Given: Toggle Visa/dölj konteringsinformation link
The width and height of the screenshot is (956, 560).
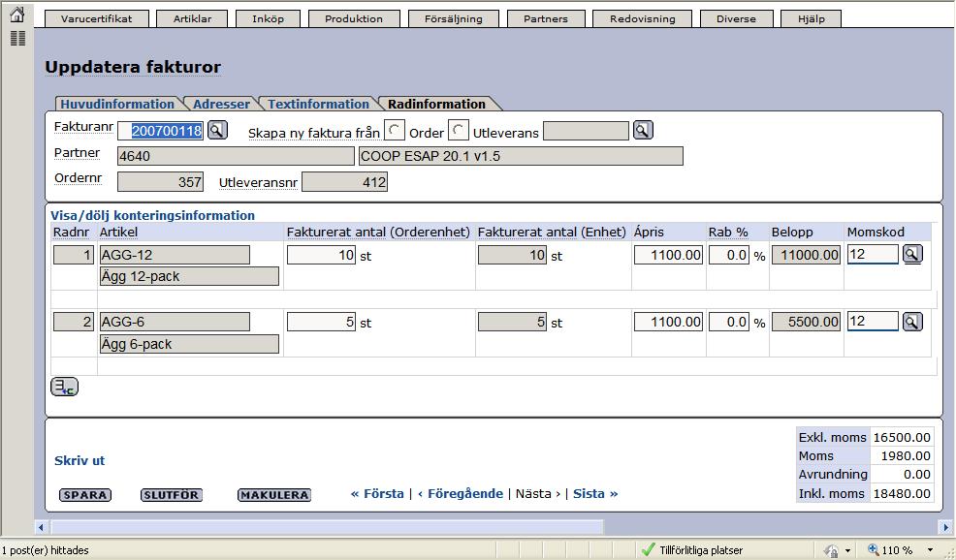Looking at the screenshot, I should (152, 215).
